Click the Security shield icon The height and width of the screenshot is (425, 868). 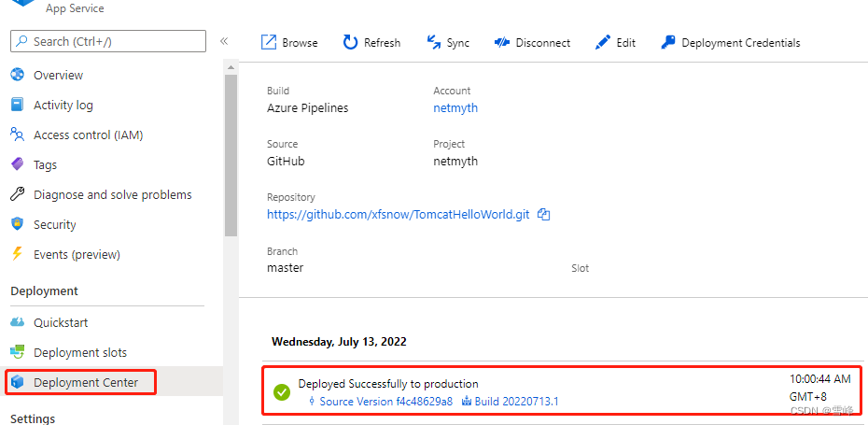point(18,224)
